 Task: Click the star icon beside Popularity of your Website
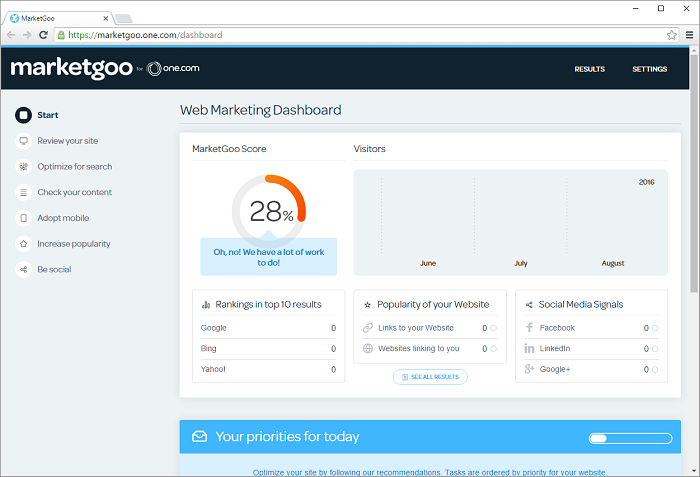pyautogui.click(x=367, y=305)
